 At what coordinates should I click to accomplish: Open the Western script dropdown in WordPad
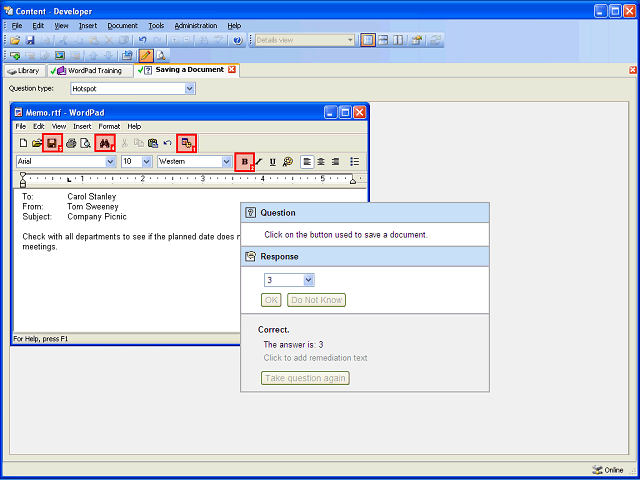pos(227,162)
